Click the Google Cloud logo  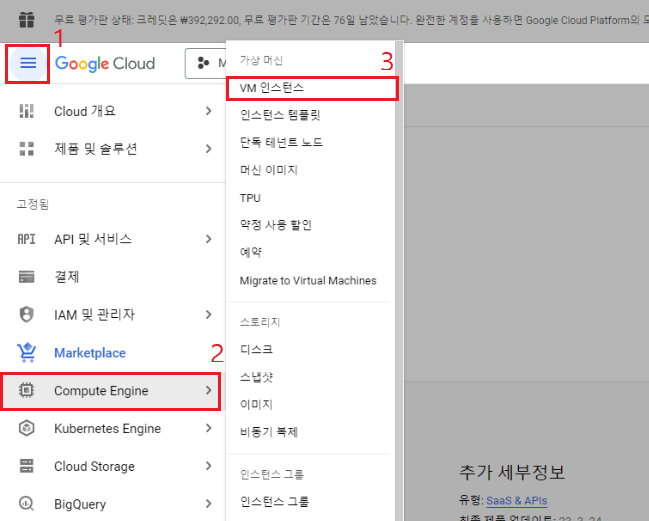[x=105, y=64]
